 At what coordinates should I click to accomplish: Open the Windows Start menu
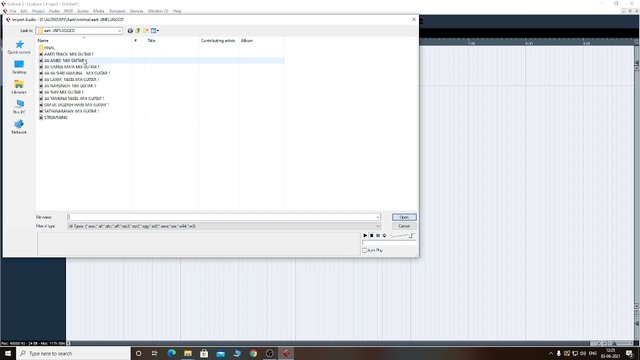[x=8, y=353]
